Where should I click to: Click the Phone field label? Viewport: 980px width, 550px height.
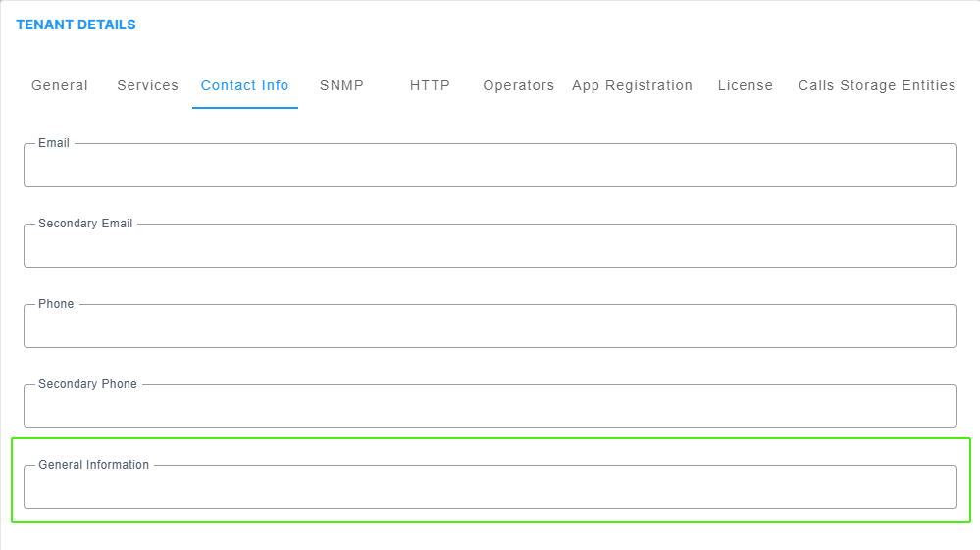click(56, 303)
